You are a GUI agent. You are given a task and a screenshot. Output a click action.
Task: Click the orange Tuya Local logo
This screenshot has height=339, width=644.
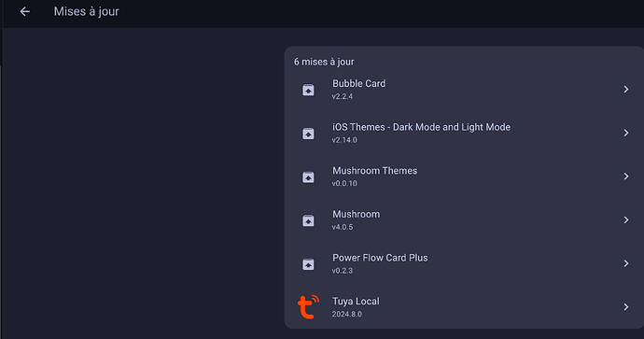(x=308, y=307)
